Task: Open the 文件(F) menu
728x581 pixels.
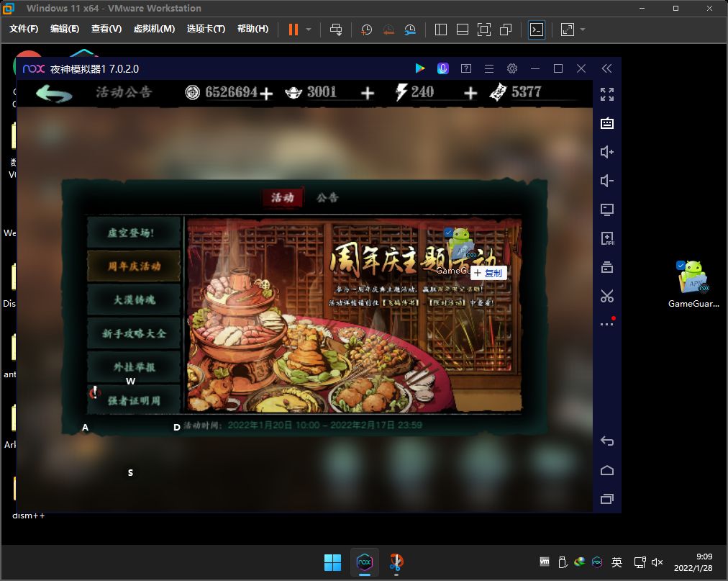Action: coord(24,29)
